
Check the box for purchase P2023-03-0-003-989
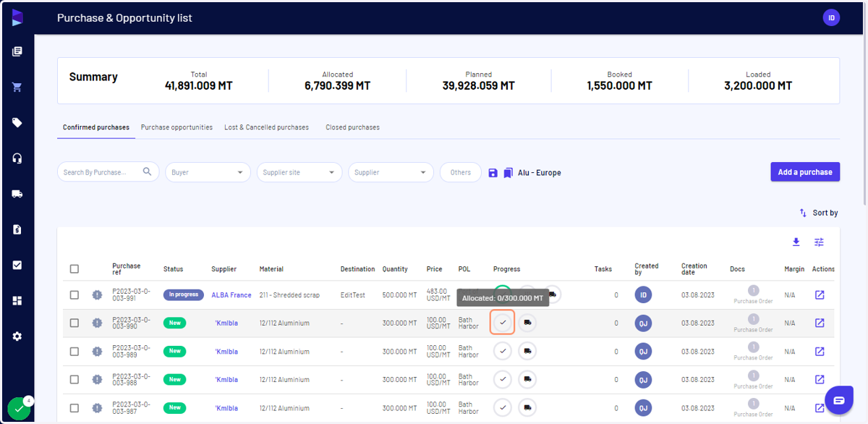75,352
